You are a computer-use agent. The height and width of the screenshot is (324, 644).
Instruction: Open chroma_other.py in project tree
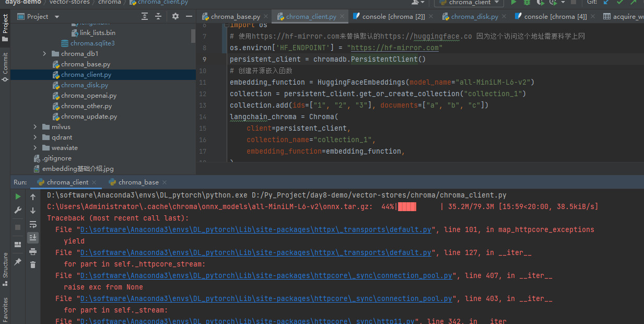[86, 106]
